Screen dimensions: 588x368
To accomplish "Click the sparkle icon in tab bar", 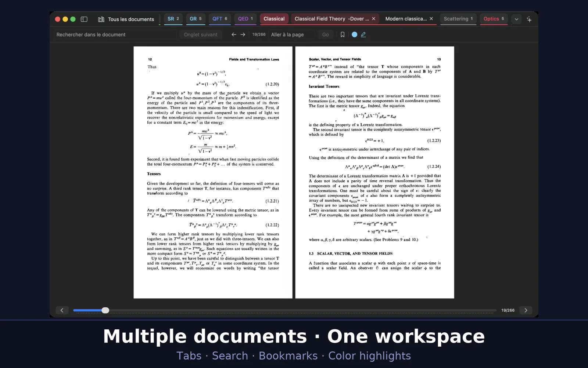I will 529,19.
